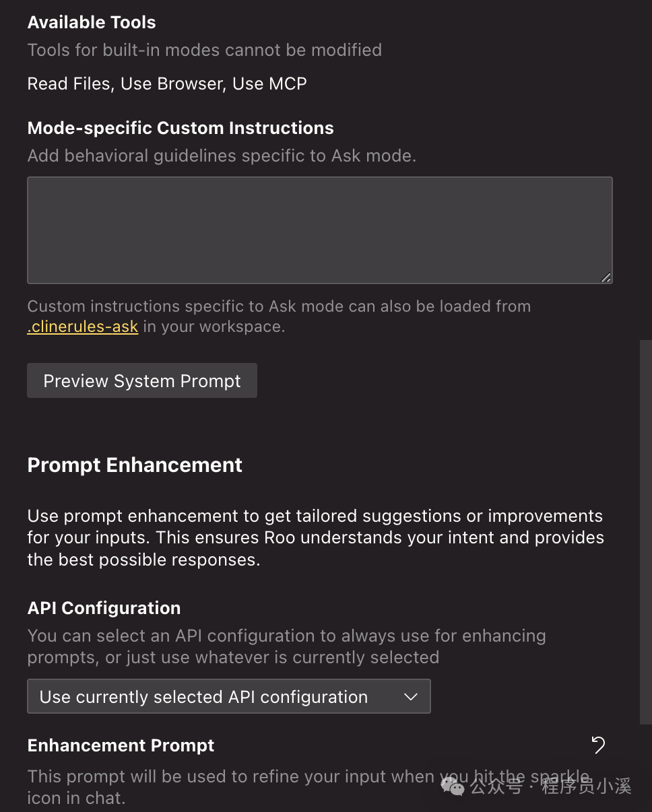Click the vertical scrollbar thumb

(645, 532)
